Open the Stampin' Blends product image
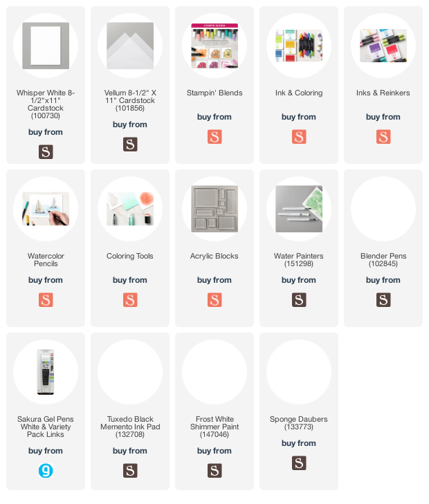The width and height of the screenshot is (429, 504). coord(214,46)
